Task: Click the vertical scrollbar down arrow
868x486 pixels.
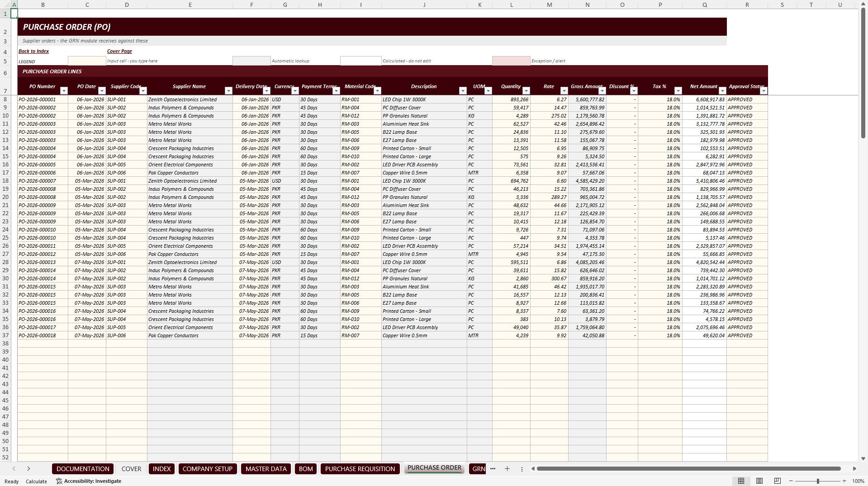Action: click(863, 458)
